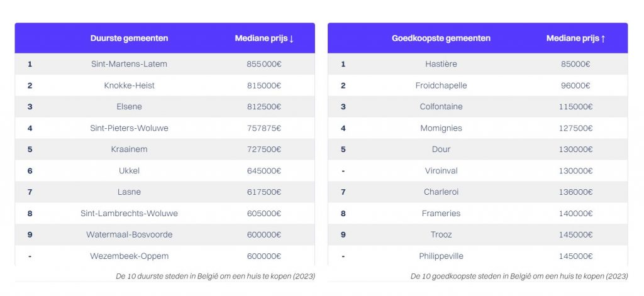Click the 855000€ price value
644x296 pixels.
[264, 64]
